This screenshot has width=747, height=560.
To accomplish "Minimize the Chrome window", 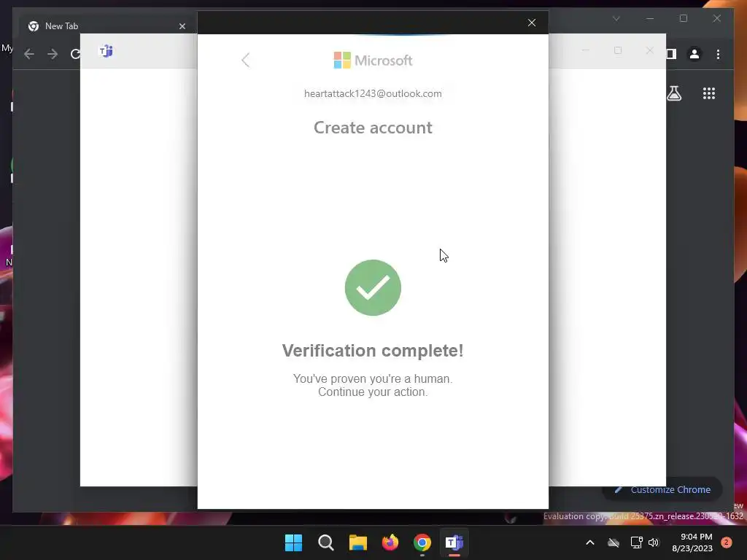I will 650,18.
